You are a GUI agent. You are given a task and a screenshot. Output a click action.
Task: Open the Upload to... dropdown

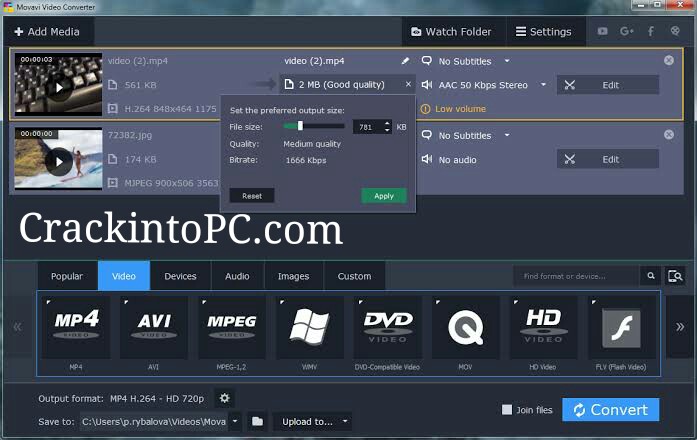pyautogui.click(x=312, y=422)
